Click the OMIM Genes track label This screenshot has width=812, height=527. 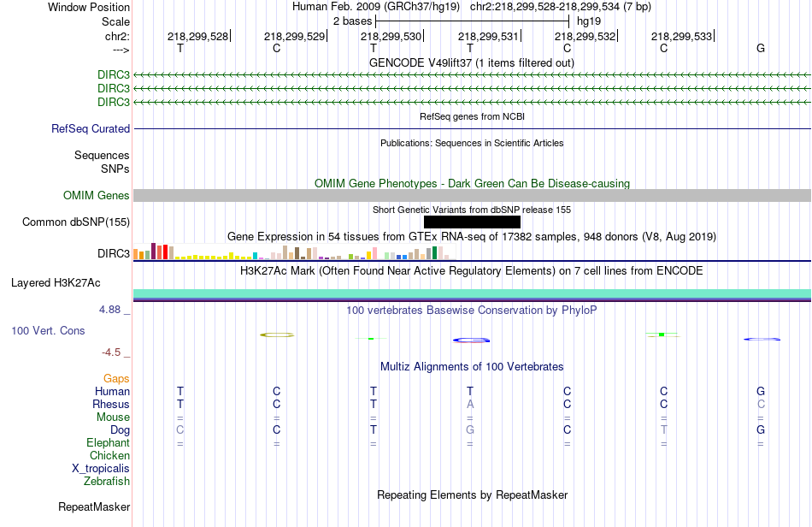pos(96,195)
